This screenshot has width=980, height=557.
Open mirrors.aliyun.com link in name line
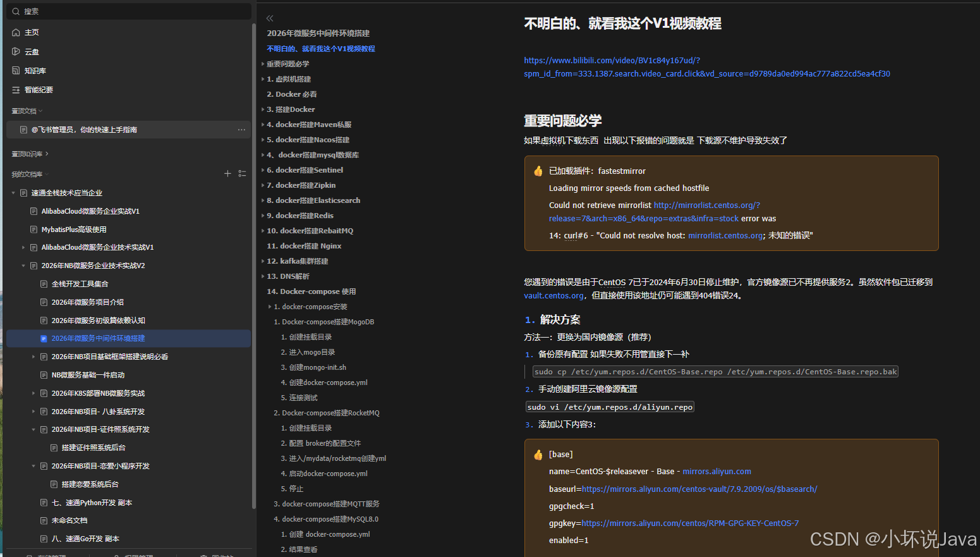point(717,472)
